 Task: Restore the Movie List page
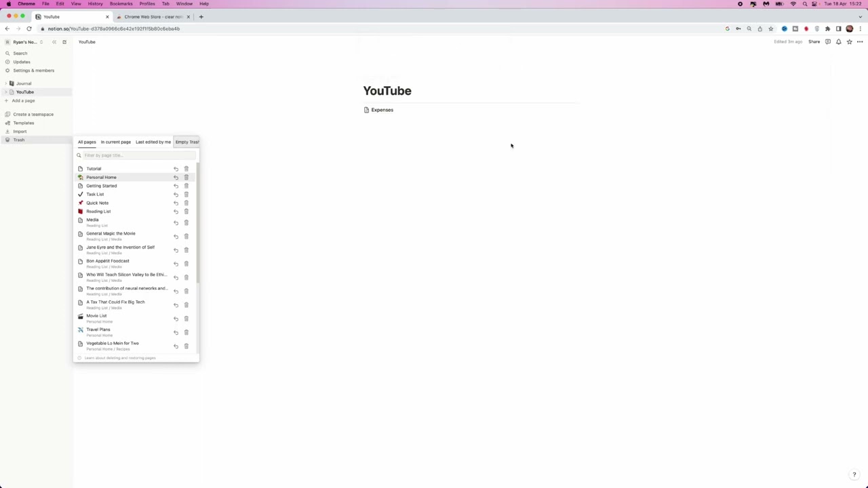click(x=176, y=319)
